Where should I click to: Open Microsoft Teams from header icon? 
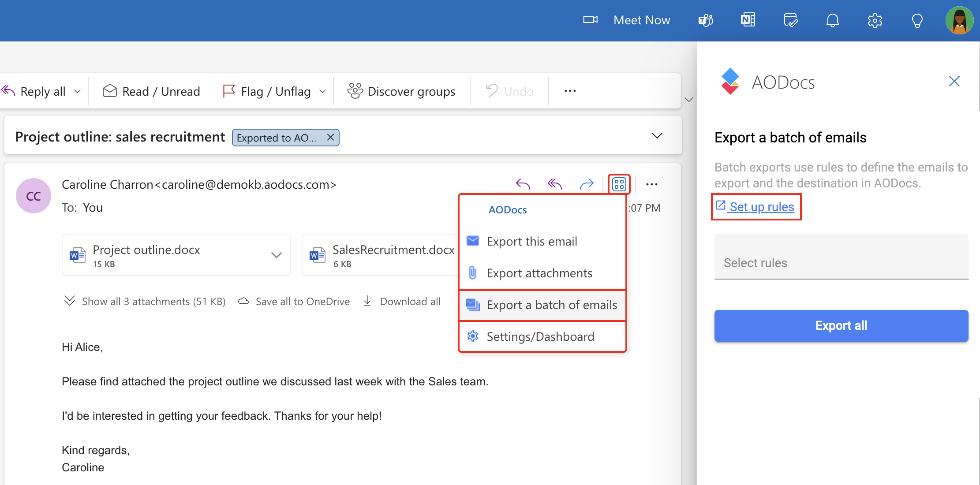[x=706, y=20]
